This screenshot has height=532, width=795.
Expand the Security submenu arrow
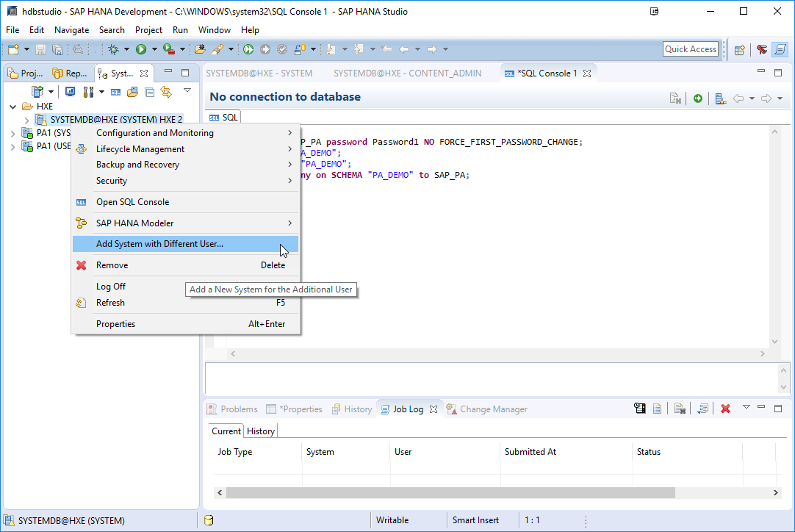point(290,181)
